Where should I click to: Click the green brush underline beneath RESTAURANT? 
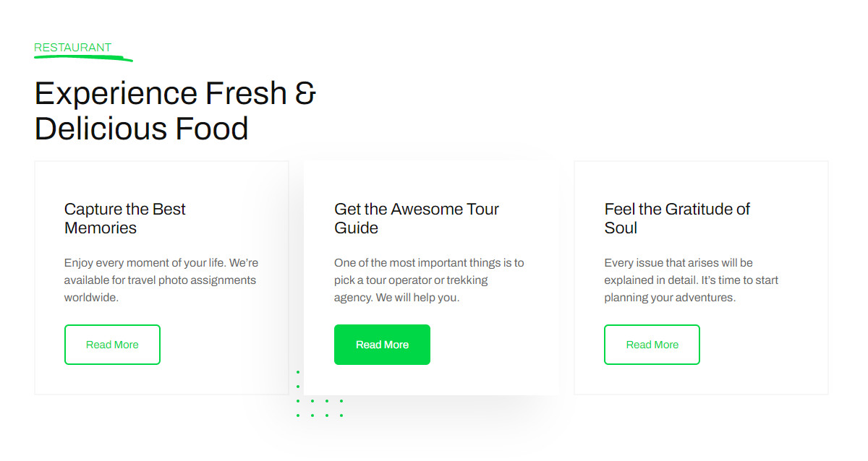click(x=83, y=58)
